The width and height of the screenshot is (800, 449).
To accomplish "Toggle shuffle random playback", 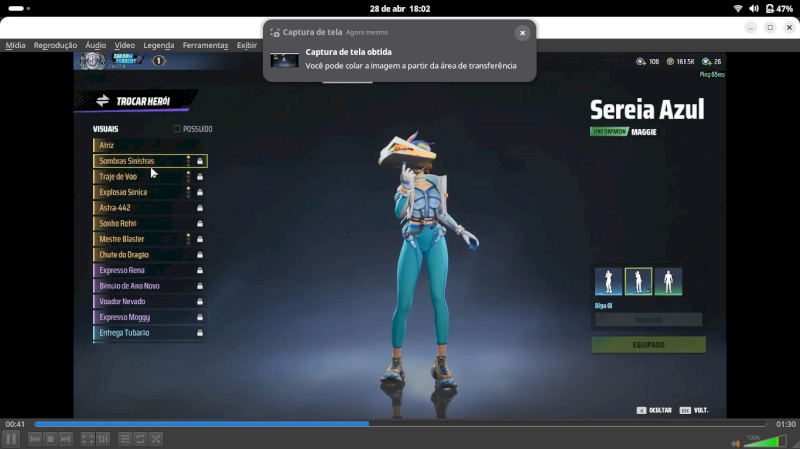I will (x=156, y=439).
